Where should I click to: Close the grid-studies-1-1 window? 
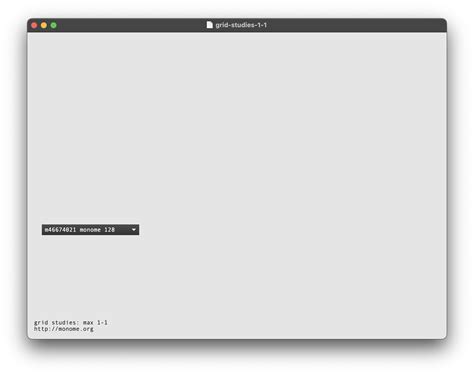pyautogui.click(x=34, y=25)
